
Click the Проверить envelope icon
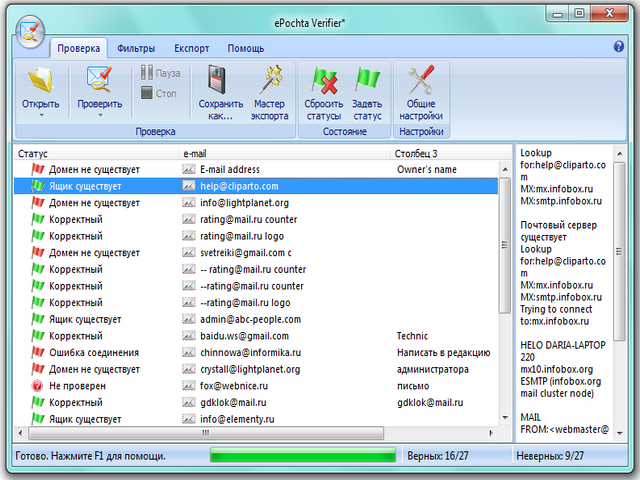(99, 79)
